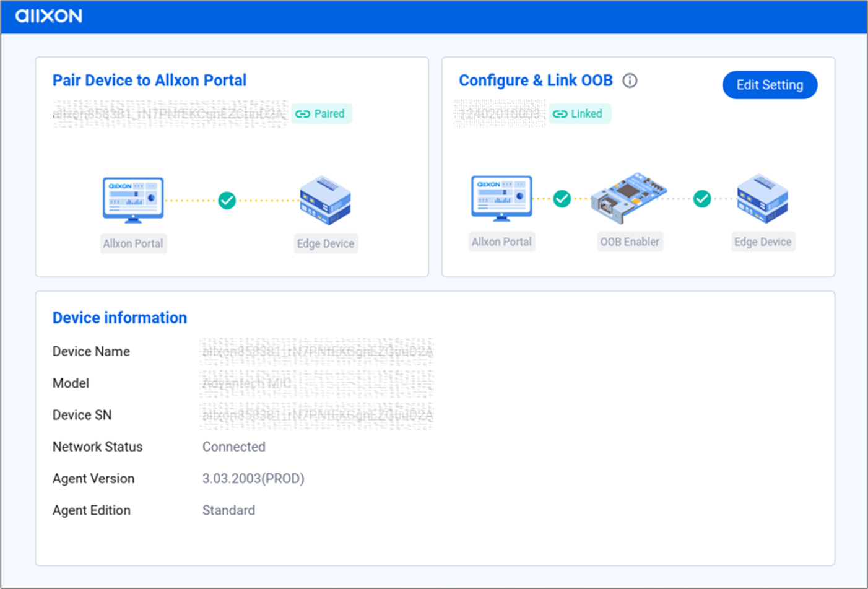Image resolution: width=868 pixels, height=589 pixels.
Task: Select the Device information heading
Action: (119, 318)
